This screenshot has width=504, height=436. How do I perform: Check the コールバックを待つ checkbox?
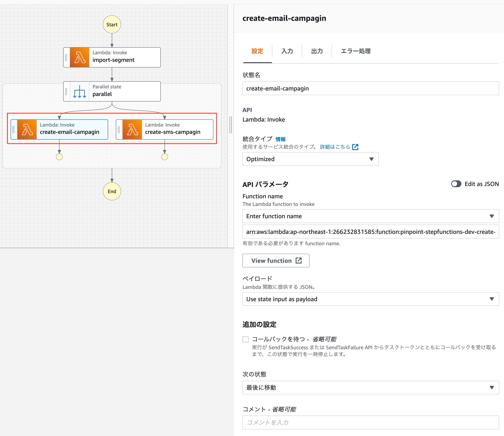[245, 339]
